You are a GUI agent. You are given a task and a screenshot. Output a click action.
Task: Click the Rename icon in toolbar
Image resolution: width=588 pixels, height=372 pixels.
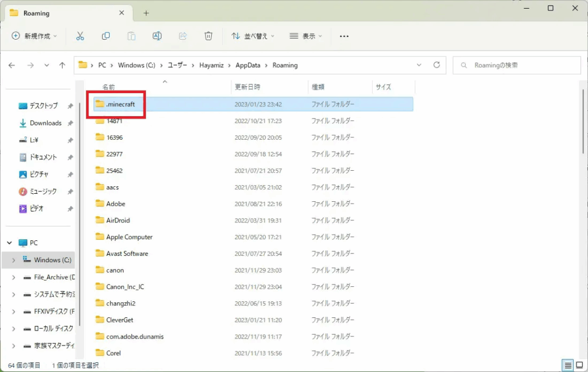(157, 36)
